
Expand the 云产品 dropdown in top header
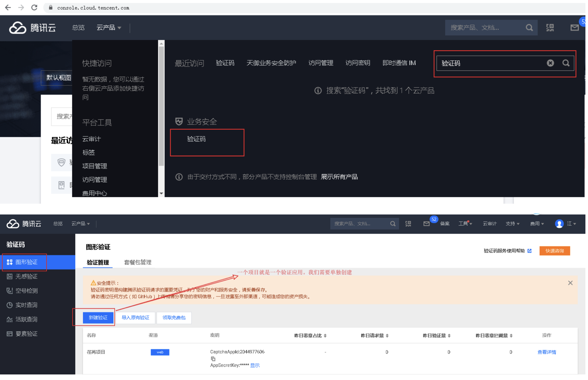click(x=110, y=28)
